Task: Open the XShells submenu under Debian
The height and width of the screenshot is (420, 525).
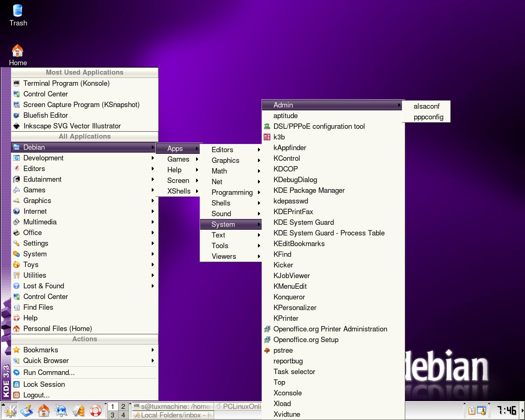Action: 178,191
